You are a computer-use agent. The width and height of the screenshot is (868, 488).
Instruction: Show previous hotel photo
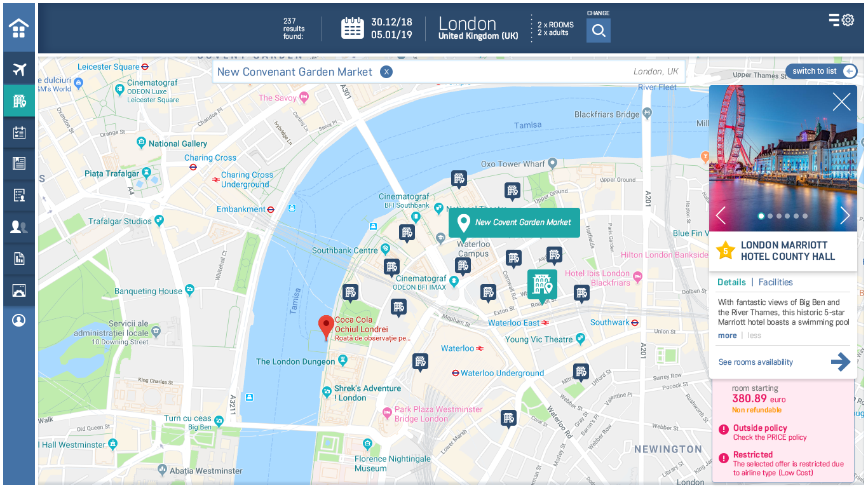point(721,215)
